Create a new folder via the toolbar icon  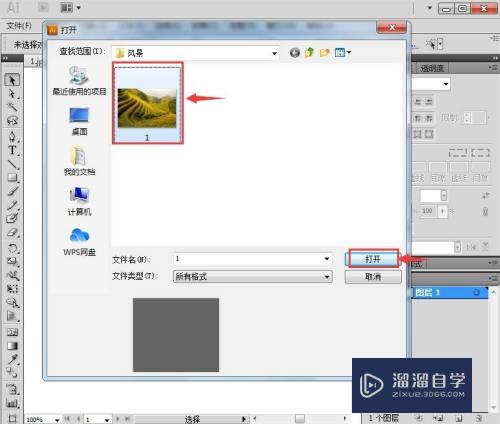(324, 52)
